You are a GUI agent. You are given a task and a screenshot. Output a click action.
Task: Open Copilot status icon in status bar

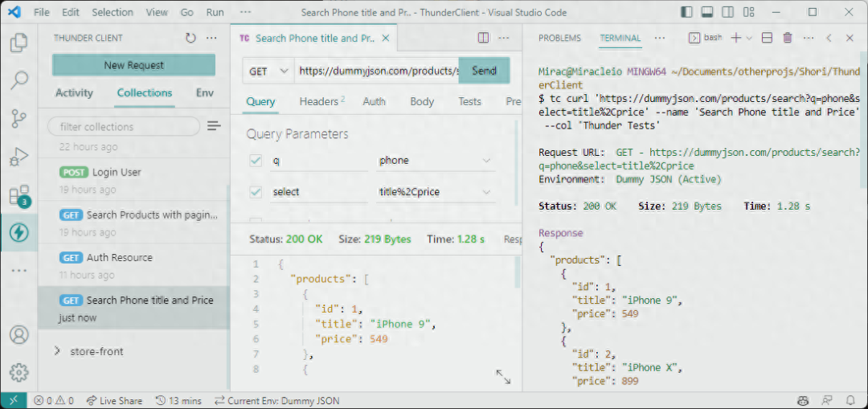803,400
